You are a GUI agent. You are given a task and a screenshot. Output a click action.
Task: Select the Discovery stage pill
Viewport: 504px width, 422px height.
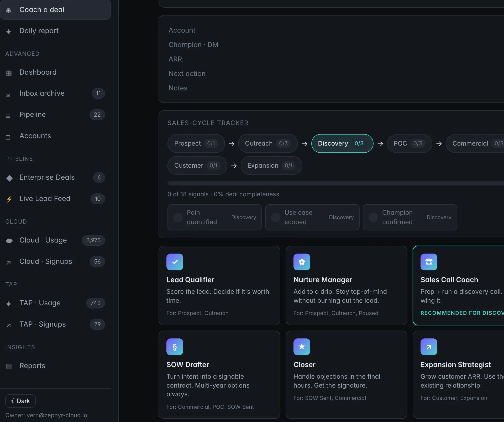click(342, 143)
